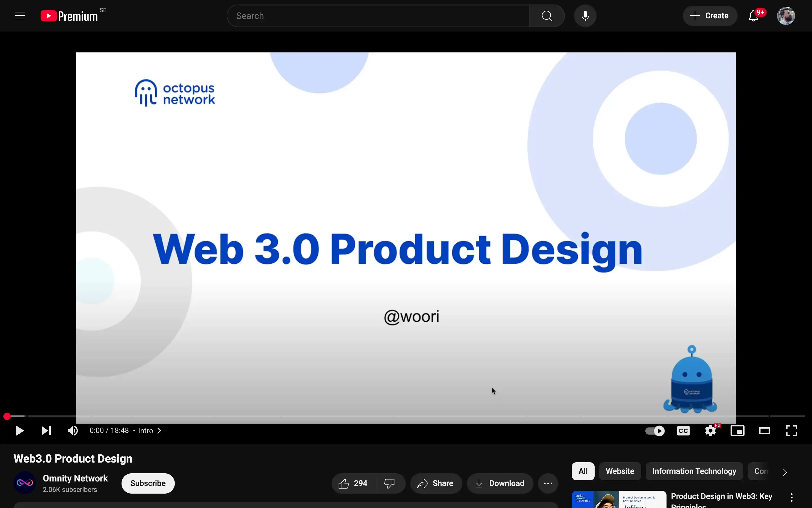Switch to miniplayer mode
812x508 pixels.
(x=738, y=431)
